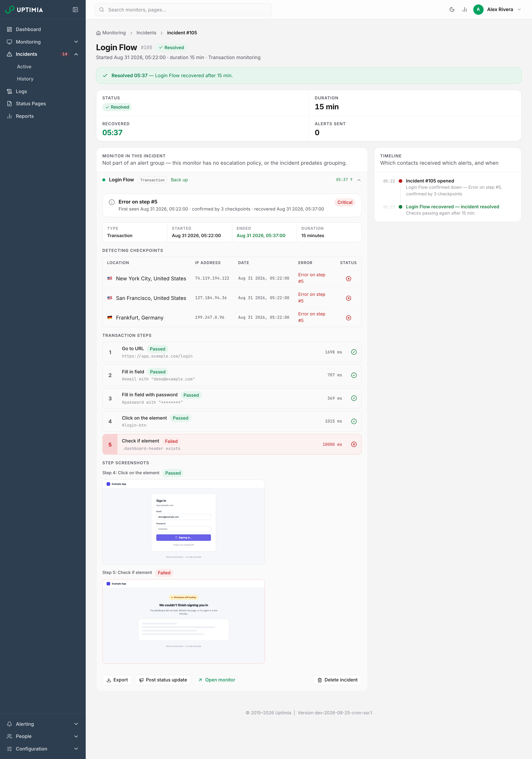The width and height of the screenshot is (532, 759).
Task: Click the Monitoring breadcrumb home icon
Action: (x=98, y=33)
